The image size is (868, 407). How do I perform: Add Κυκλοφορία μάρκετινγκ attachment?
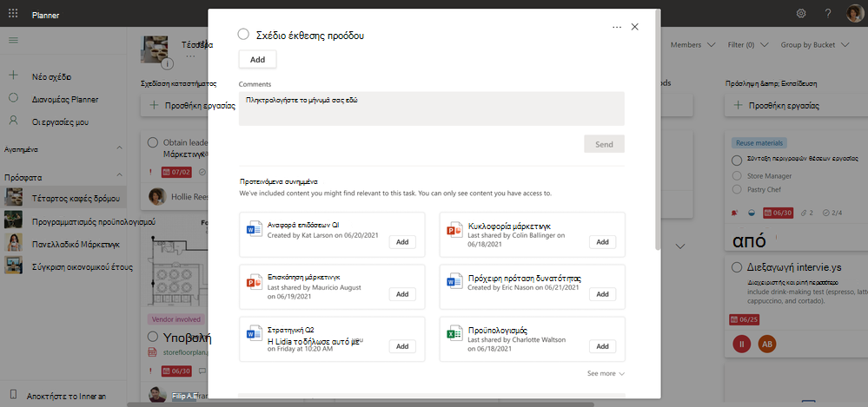pos(602,241)
